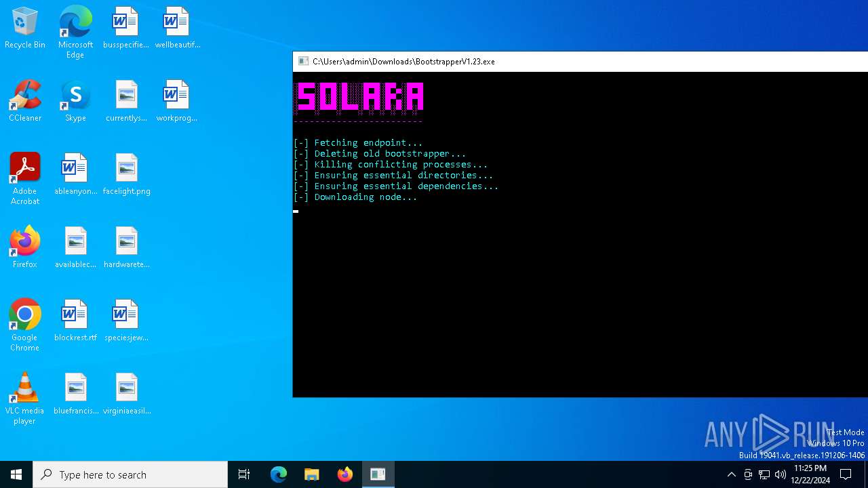
Task: Click the BootstrapperV1.23.exe console title bar
Action: click(580, 61)
